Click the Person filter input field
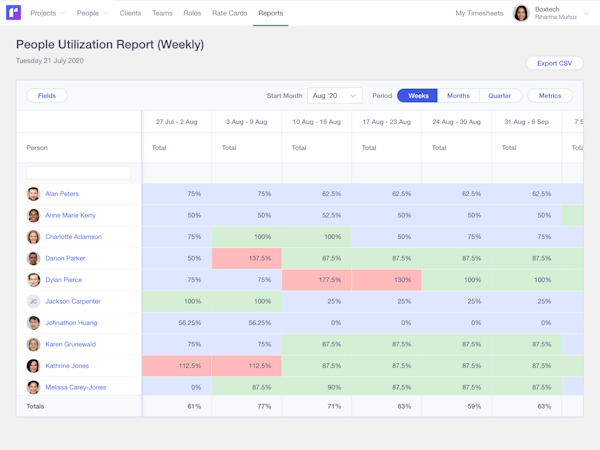This screenshot has height=450, width=600. click(x=78, y=173)
